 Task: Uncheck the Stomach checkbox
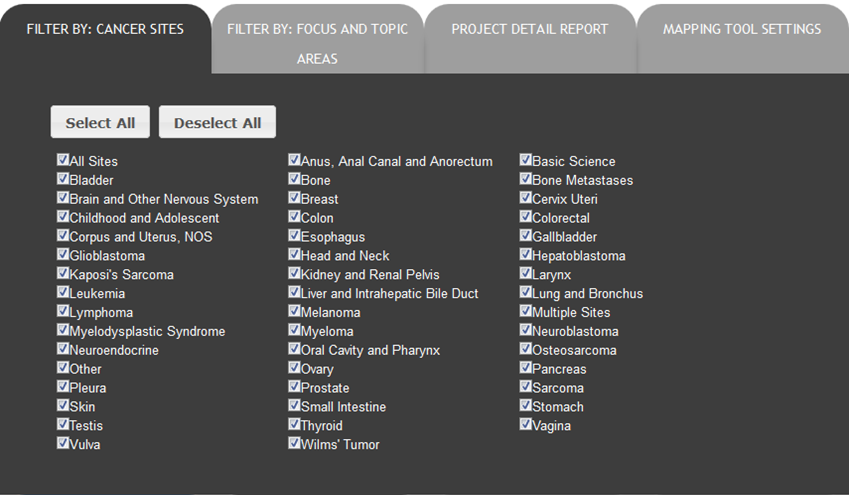(525, 405)
